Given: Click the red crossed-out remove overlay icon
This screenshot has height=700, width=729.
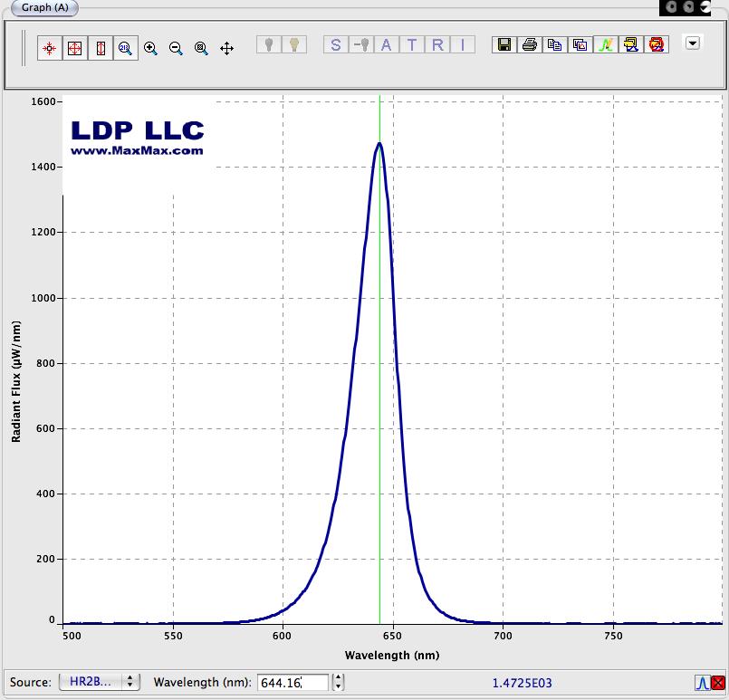Looking at the screenshot, I should point(657,45).
